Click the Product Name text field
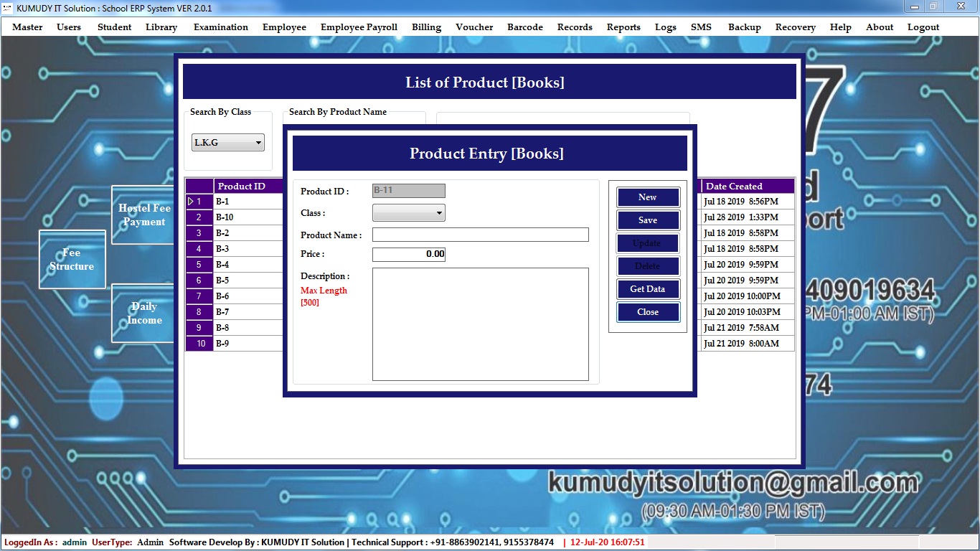The width and height of the screenshot is (980, 551). (x=480, y=235)
